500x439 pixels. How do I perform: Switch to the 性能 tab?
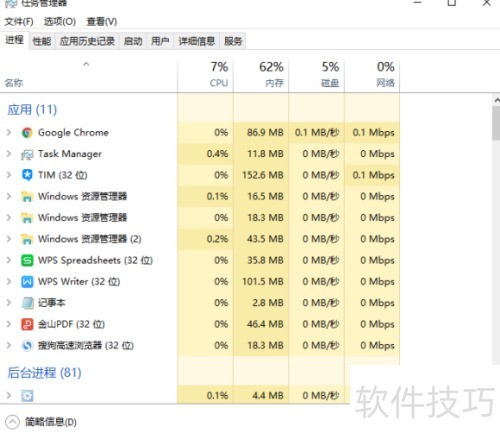coord(42,41)
